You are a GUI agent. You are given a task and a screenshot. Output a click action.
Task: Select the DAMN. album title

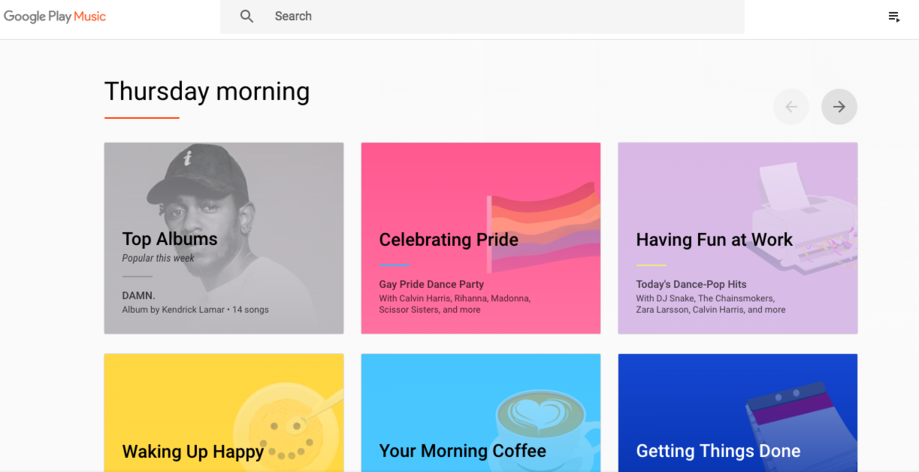pyautogui.click(x=138, y=296)
